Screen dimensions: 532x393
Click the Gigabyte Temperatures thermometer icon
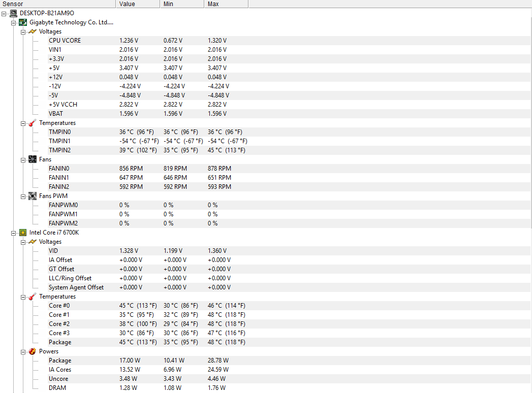(x=32, y=123)
